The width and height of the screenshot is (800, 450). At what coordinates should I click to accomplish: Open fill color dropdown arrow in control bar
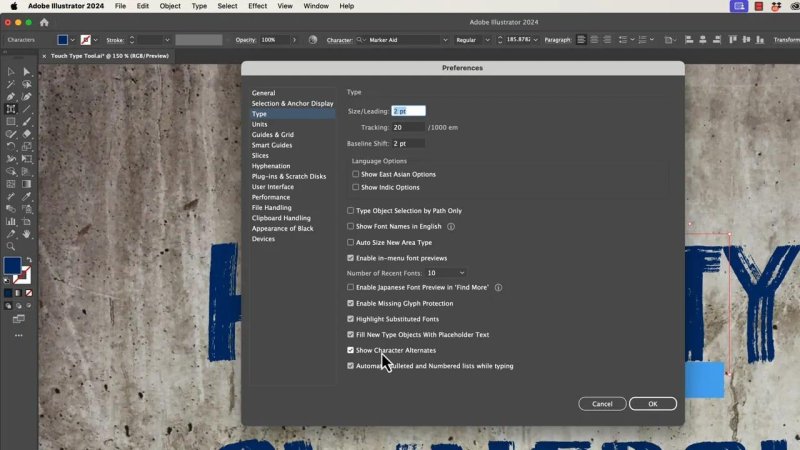pos(72,40)
